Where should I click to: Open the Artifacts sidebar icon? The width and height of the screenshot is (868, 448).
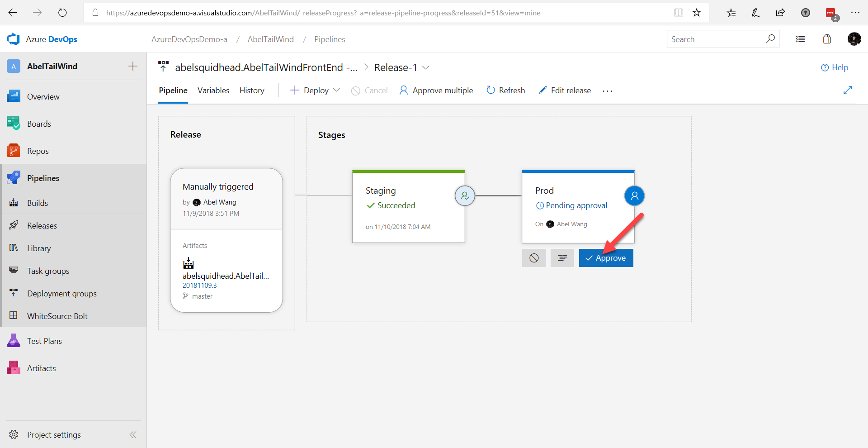14,368
